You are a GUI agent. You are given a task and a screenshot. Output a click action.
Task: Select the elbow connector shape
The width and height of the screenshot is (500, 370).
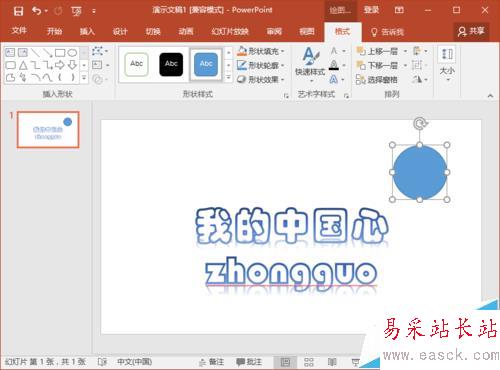pyautogui.click(x=35, y=65)
